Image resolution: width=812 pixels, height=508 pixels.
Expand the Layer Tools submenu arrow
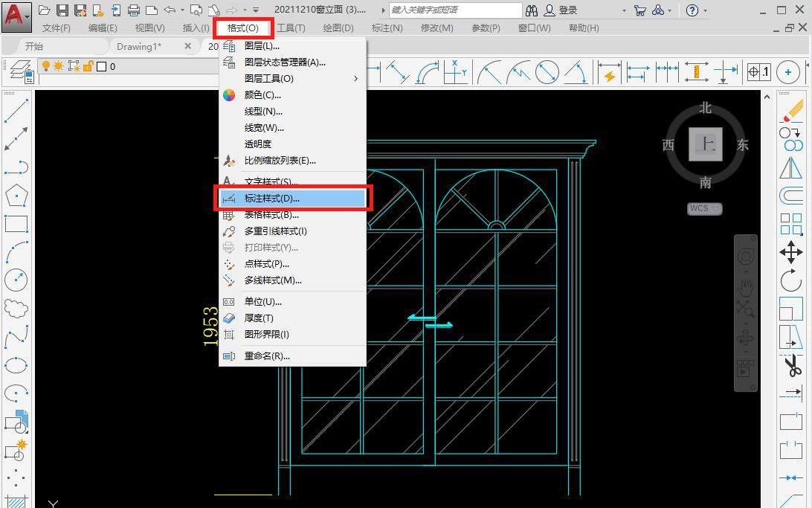coord(355,79)
